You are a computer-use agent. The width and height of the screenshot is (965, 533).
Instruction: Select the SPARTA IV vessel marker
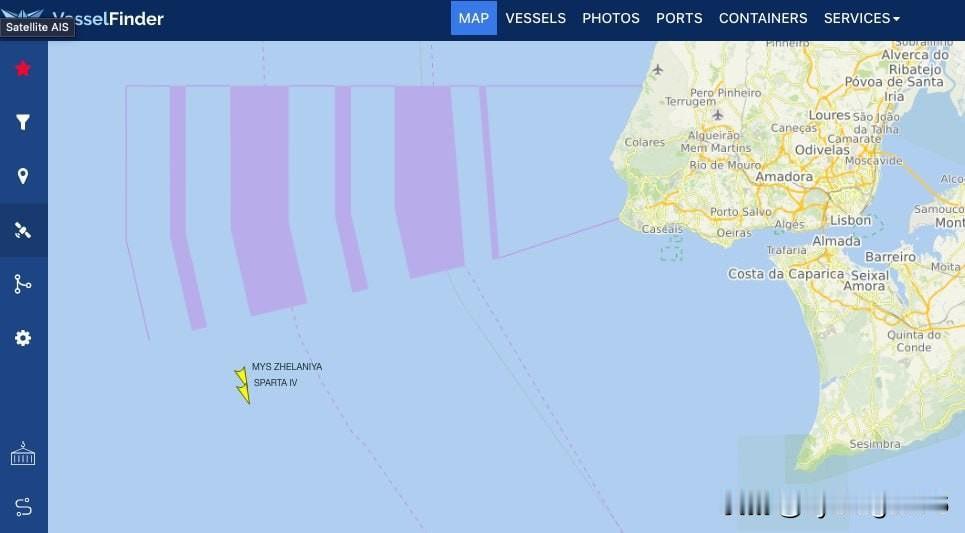pos(244,394)
